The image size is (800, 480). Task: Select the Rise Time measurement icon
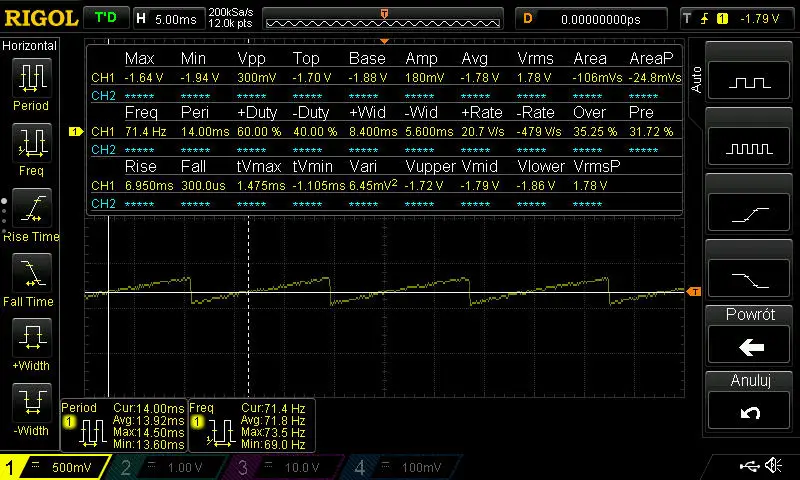click(x=31, y=208)
